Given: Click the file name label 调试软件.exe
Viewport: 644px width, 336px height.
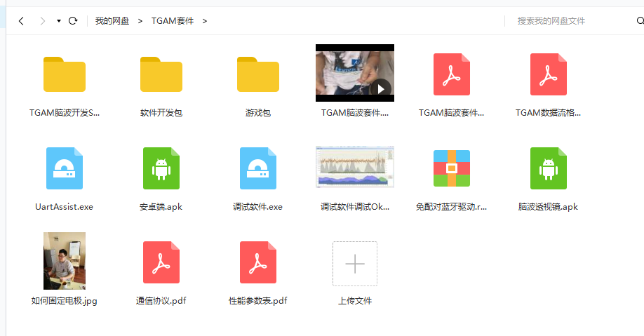Looking at the screenshot, I should tap(258, 207).
